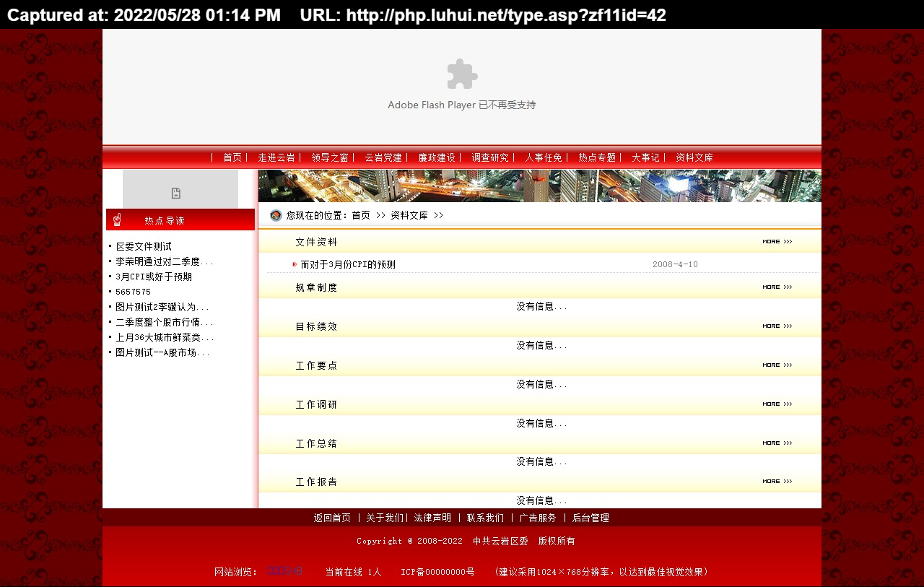Click the 目标绩效 section heading

(x=316, y=326)
